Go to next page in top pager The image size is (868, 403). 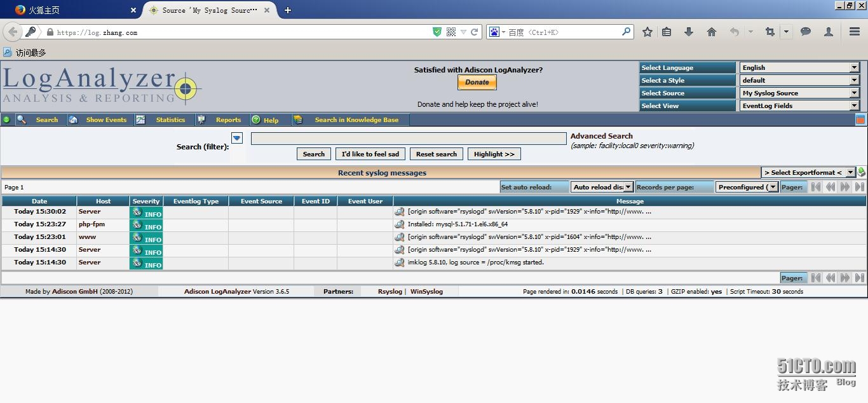point(845,187)
